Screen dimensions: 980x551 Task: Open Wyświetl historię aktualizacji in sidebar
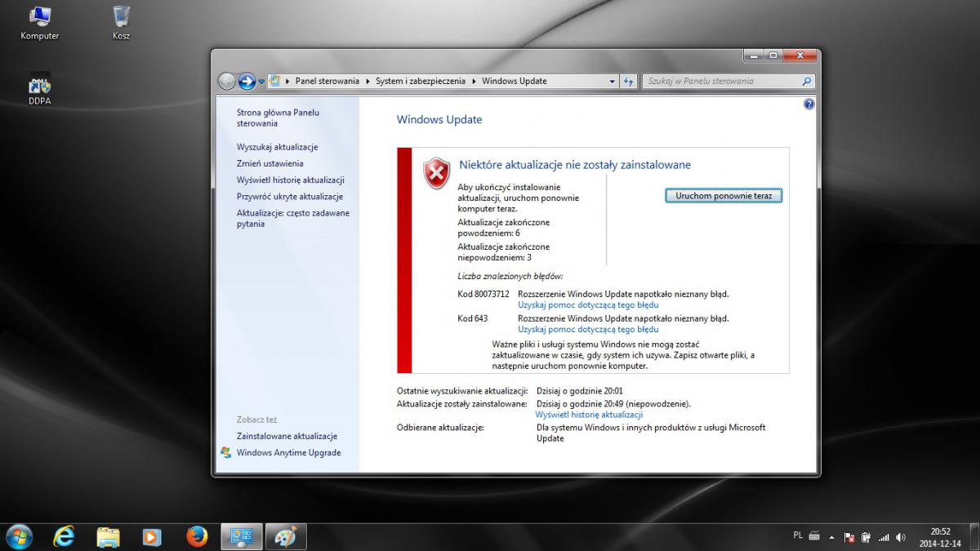point(290,180)
